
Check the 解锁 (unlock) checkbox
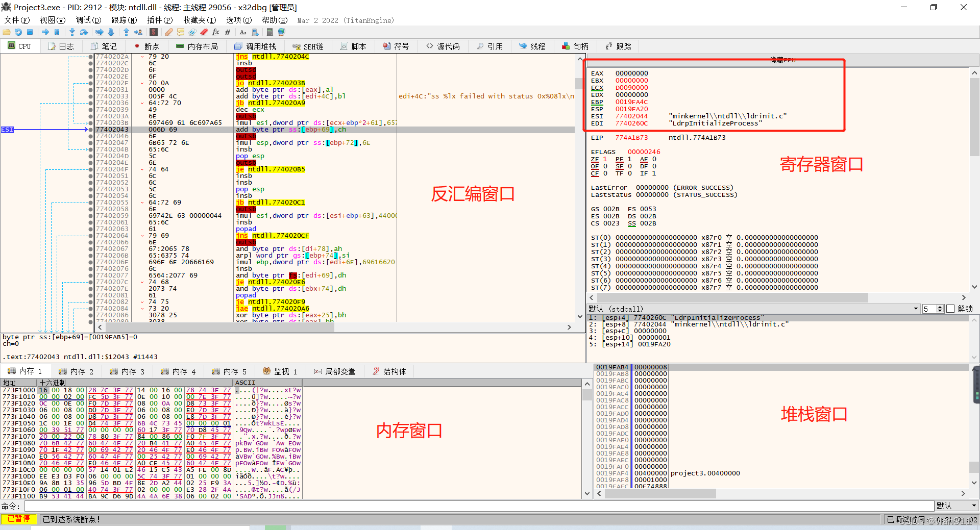point(950,309)
